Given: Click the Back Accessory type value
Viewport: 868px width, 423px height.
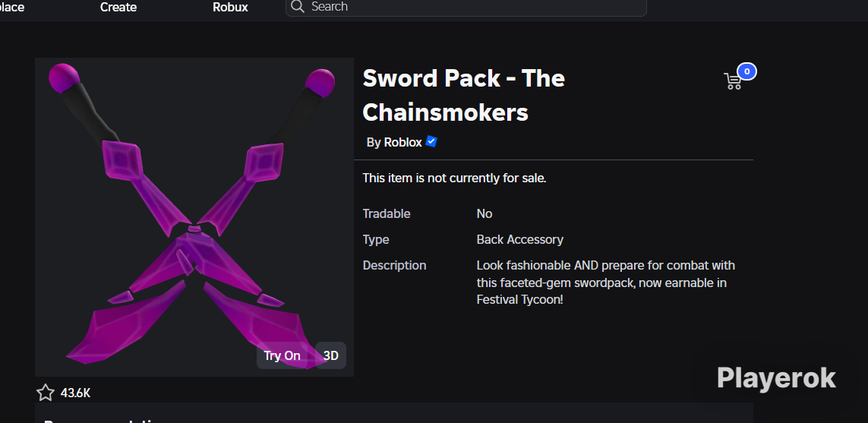Looking at the screenshot, I should pos(519,240).
